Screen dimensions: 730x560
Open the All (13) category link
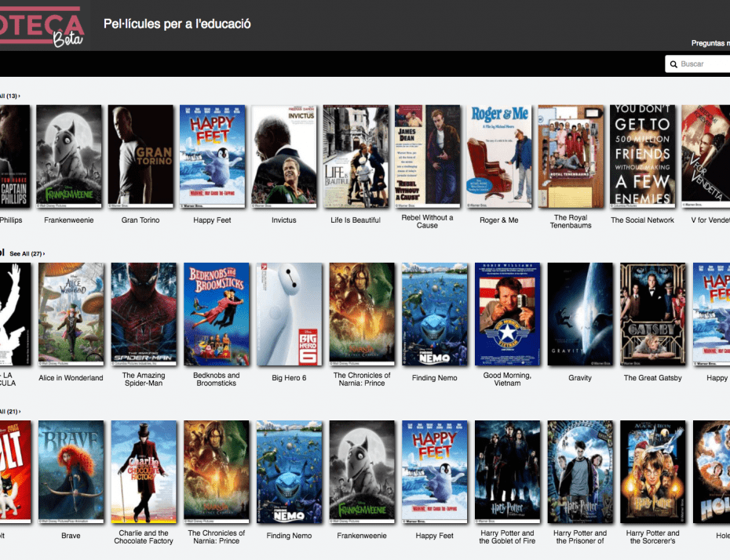click(x=9, y=96)
